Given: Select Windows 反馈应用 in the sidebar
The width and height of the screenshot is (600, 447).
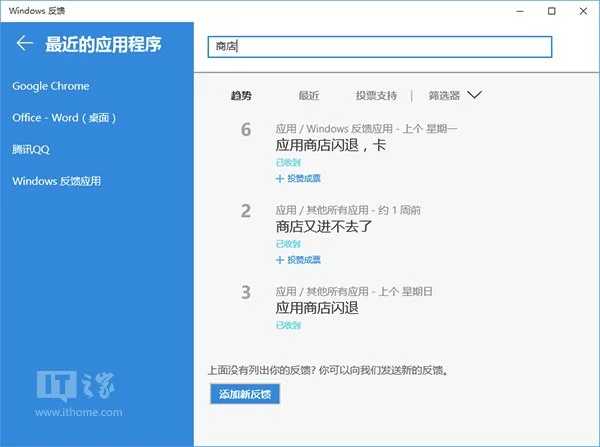Looking at the screenshot, I should point(56,181).
